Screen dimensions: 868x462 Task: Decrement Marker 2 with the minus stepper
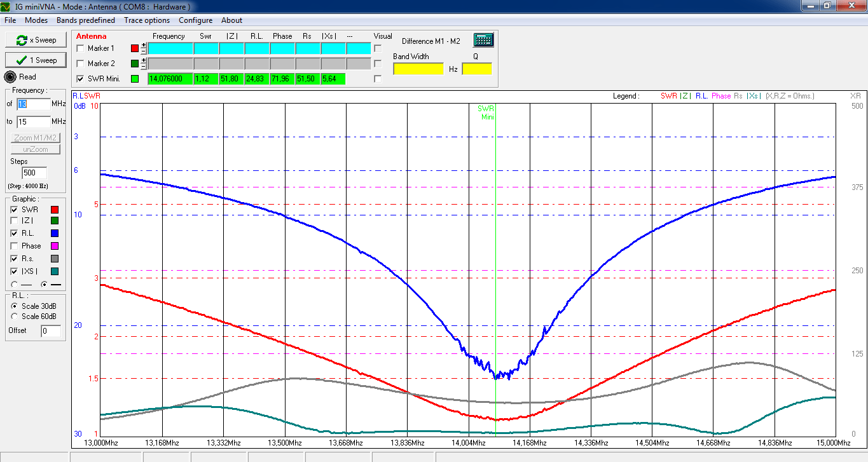(x=144, y=67)
